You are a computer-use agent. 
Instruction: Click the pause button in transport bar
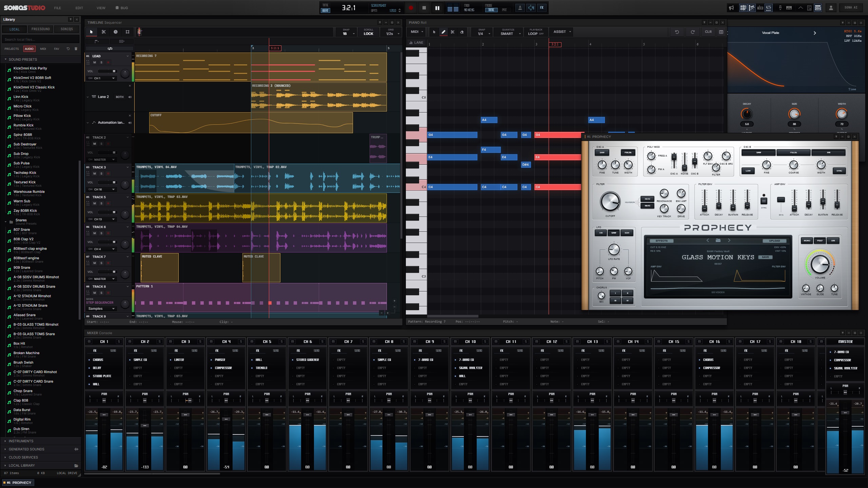[x=437, y=8]
